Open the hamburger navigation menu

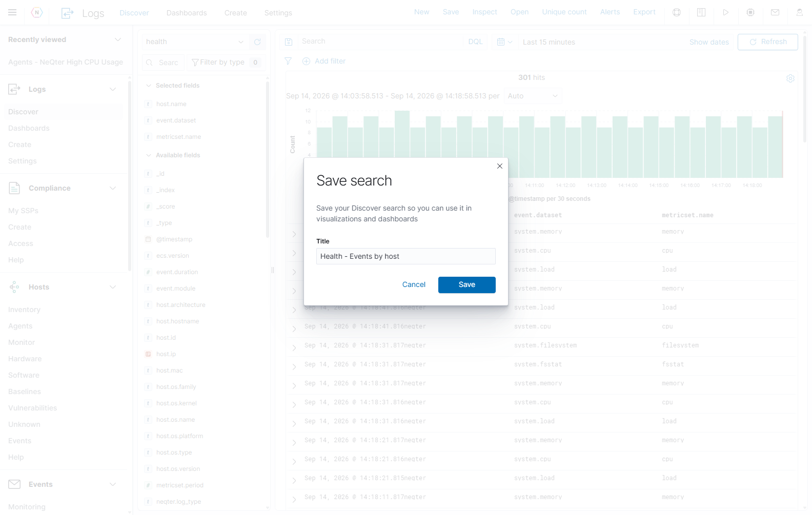pyautogui.click(x=12, y=12)
